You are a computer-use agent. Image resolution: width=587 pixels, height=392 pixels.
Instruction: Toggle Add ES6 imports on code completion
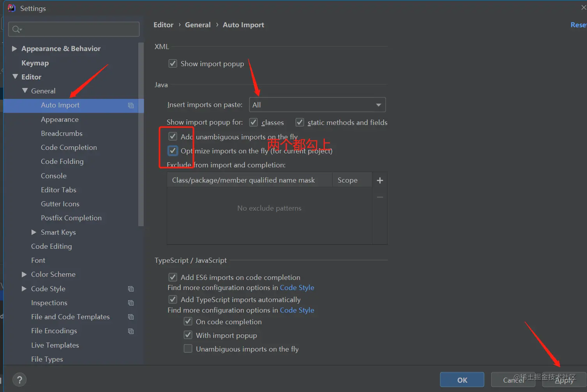173,277
